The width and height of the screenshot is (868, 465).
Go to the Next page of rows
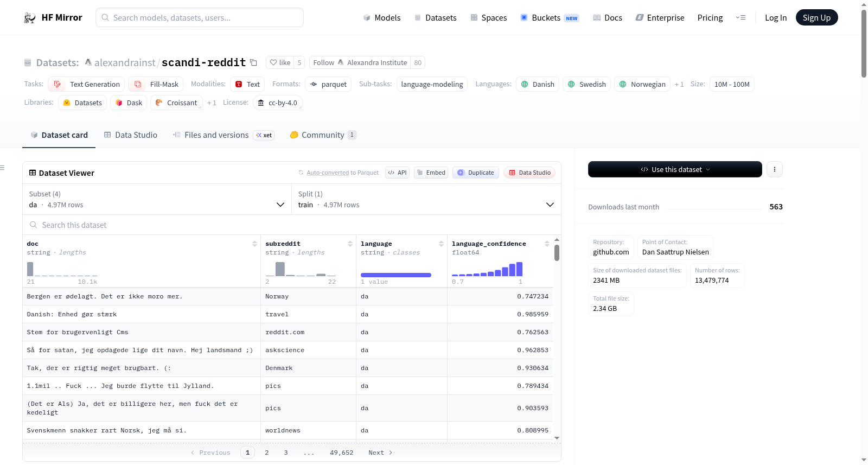(x=380, y=453)
